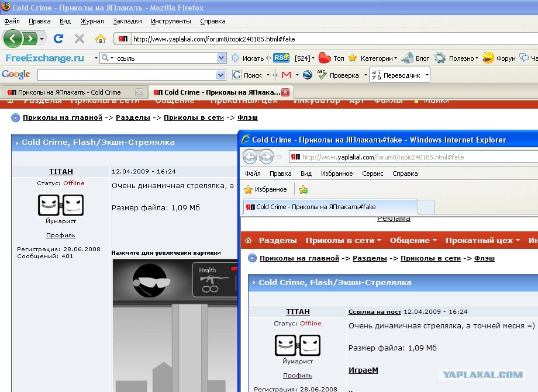
Task: Reload the page in Firefox
Action: click(x=58, y=39)
